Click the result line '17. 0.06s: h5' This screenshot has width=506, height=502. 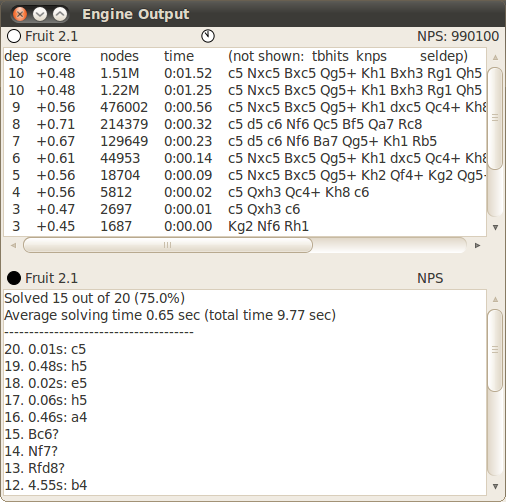click(46, 400)
